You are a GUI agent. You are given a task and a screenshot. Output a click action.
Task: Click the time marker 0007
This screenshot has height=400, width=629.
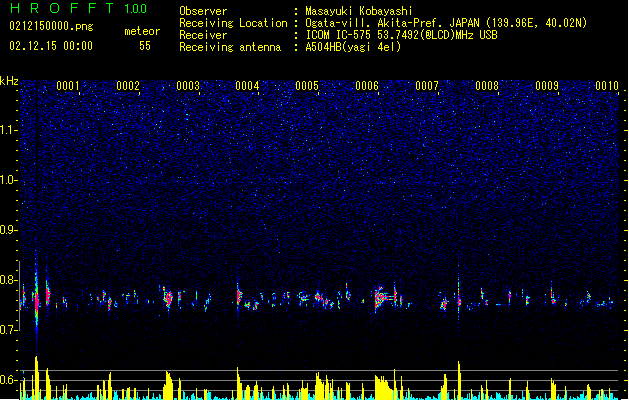[x=427, y=86]
